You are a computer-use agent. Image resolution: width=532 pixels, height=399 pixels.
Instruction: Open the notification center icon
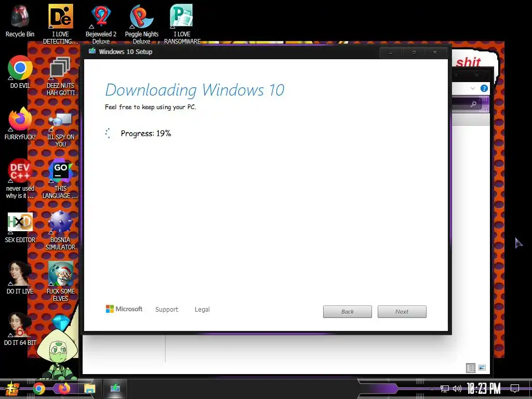(515, 389)
